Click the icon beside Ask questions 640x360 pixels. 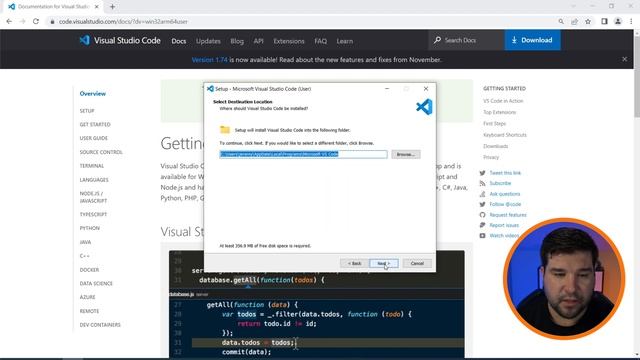(482, 194)
